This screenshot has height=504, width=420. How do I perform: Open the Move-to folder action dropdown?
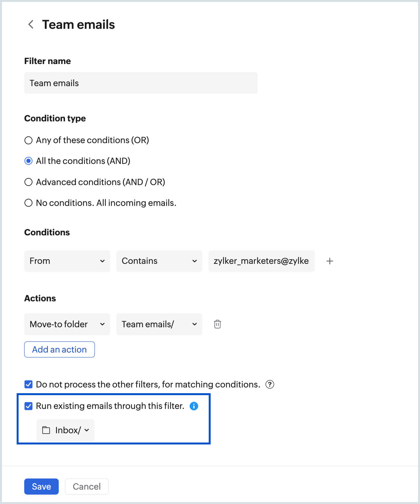67,324
